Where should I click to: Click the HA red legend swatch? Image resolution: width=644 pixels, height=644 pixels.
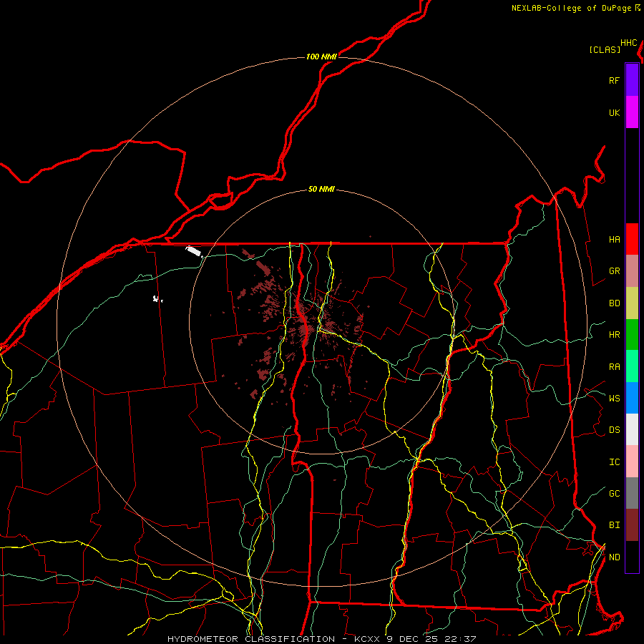click(632, 239)
